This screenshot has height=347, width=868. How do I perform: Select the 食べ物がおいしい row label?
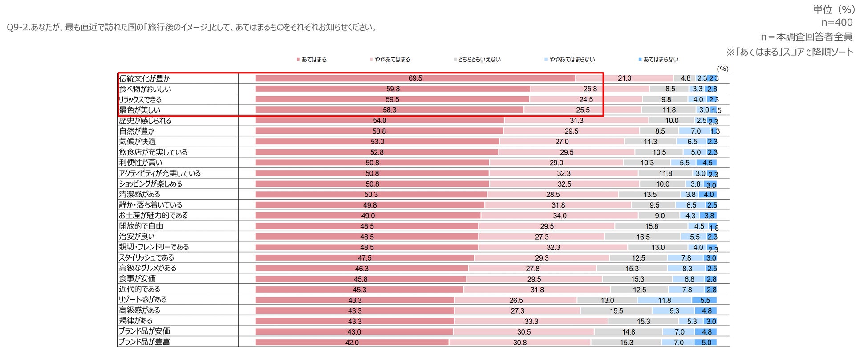[x=145, y=89]
